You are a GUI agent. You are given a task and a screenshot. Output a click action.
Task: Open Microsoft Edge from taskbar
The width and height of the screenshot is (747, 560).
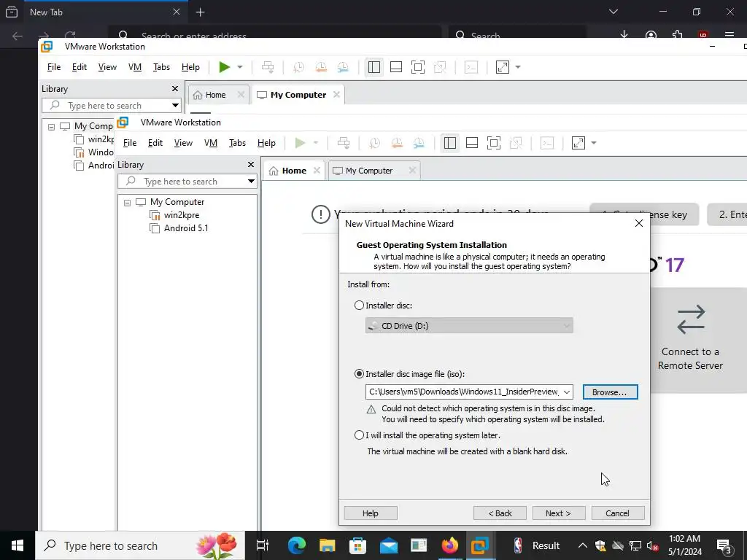(296, 545)
